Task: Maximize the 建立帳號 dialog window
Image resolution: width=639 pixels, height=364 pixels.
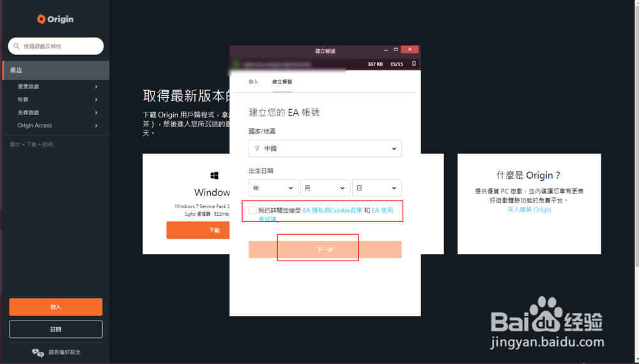Action: pos(396,49)
